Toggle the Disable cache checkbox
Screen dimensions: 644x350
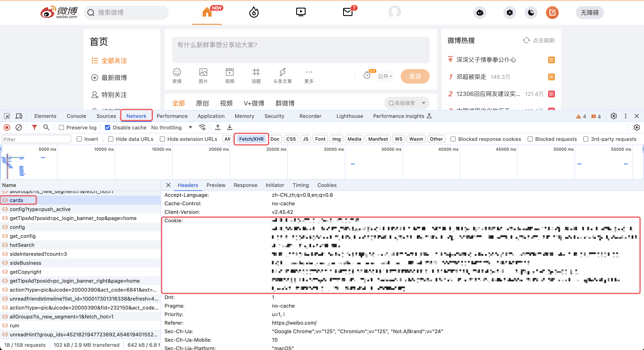pos(107,128)
